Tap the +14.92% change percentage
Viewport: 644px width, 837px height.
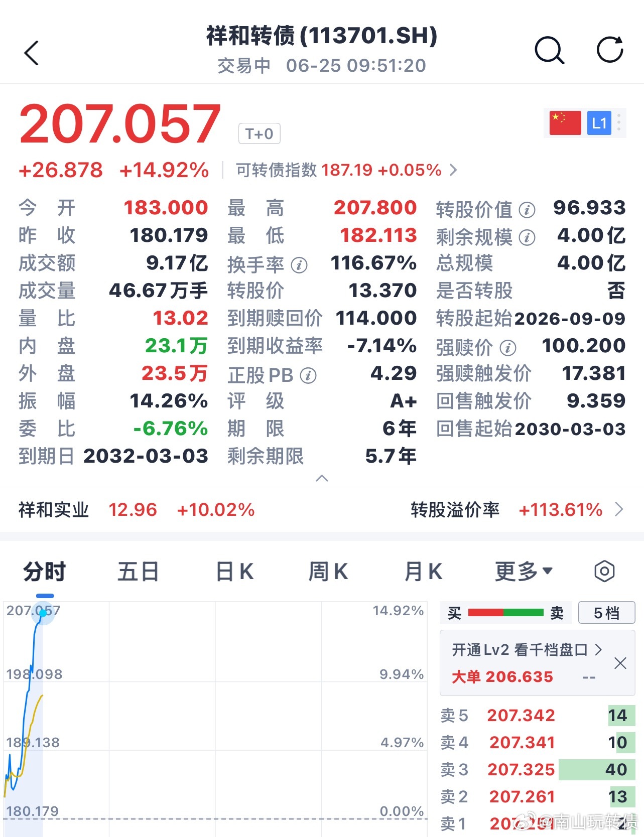[164, 170]
